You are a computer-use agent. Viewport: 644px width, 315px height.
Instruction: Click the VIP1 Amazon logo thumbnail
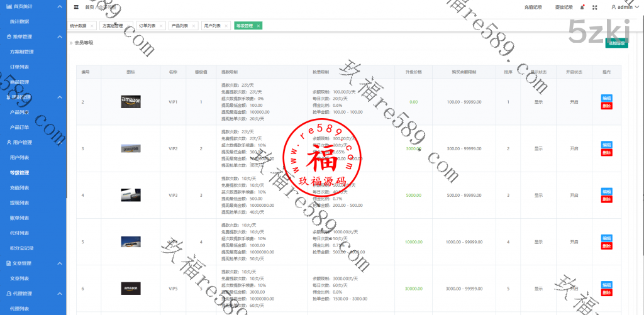130,101
